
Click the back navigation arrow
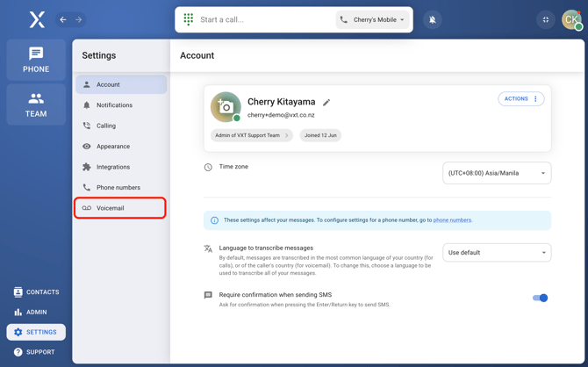pyautogui.click(x=63, y=19)
